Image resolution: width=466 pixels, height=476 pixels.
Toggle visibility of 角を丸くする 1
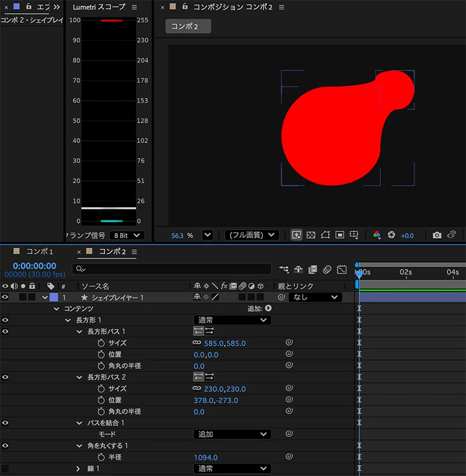pyautogui.click(x=5, y=445)
